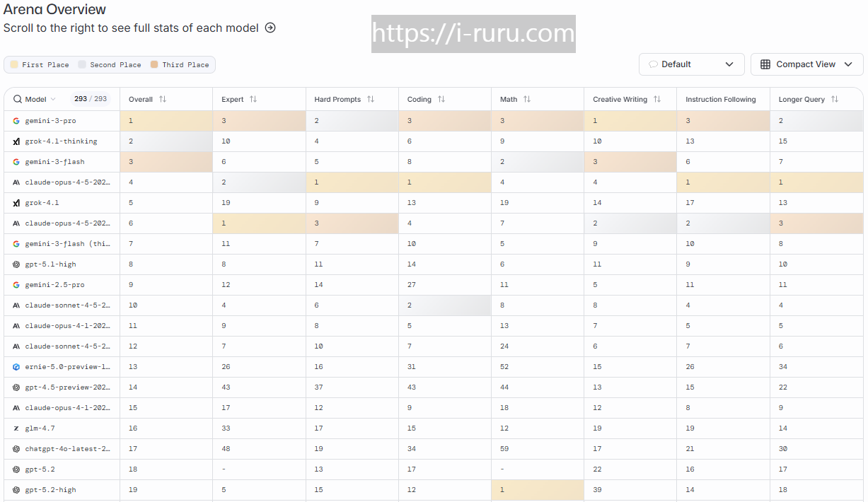Click the xAI icon beside grok-4.1-thinking

click(16, 141)
